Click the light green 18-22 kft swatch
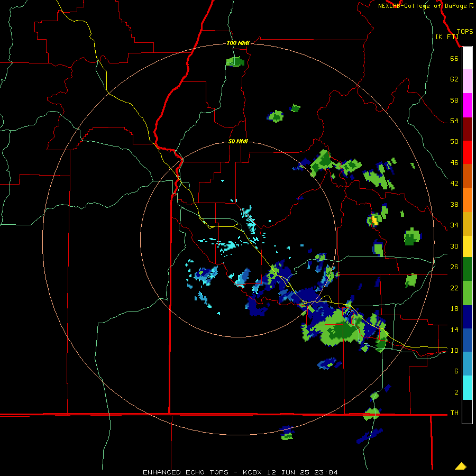Image resolution: width=476 pixels, height=476 pixels. [x=467, y=293]
